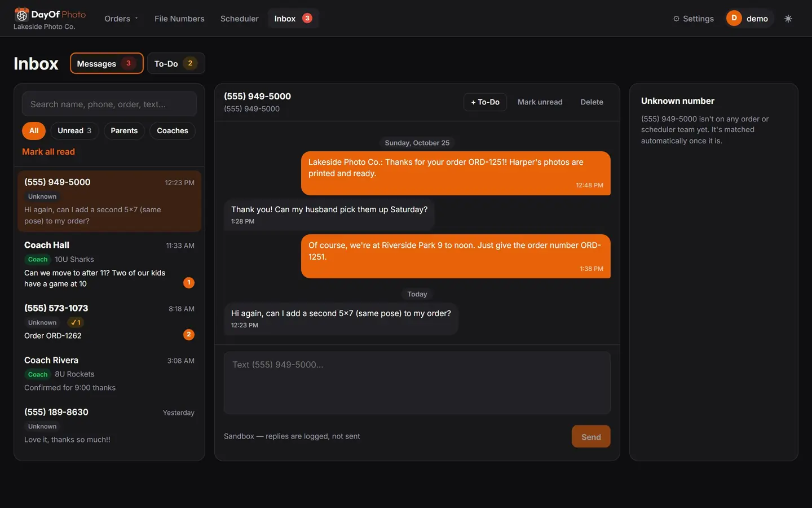Click the Unknown tag under (555) 189-8630
812x508 pixels.
tap(42, 426)
